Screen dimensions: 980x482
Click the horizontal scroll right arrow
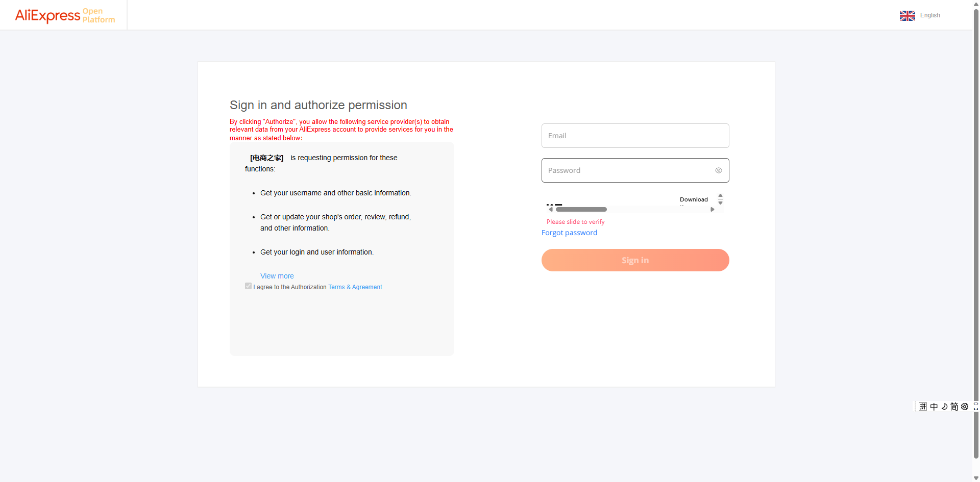tap(712, 210)
